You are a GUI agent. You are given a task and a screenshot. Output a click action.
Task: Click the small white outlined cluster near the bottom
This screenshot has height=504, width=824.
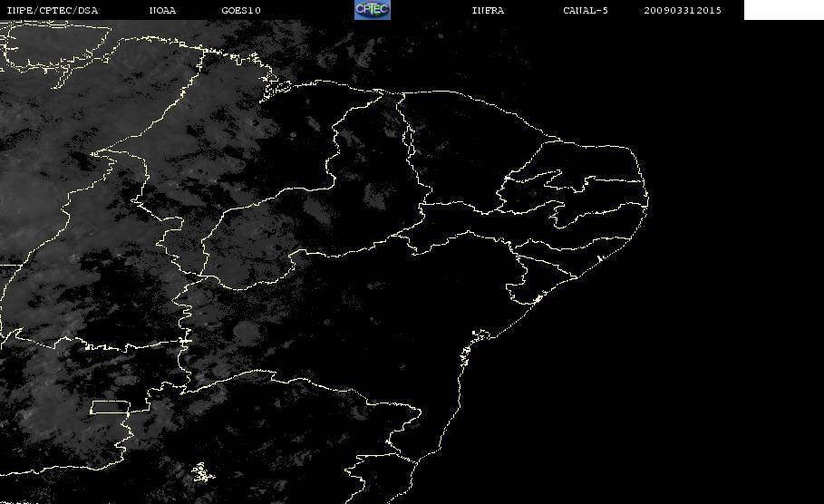point(203,472)
